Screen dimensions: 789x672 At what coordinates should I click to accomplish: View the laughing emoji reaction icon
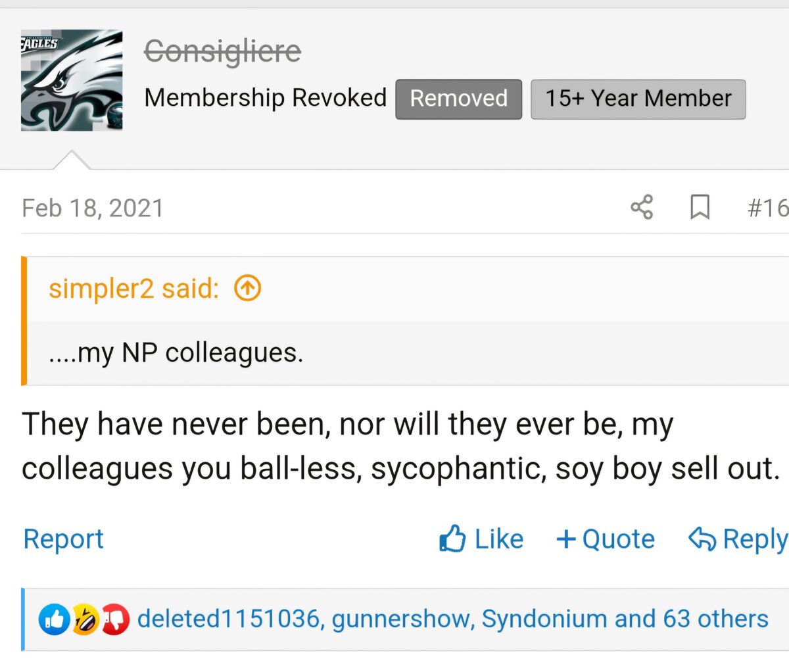pyautogui.click(x=85, y=619)
